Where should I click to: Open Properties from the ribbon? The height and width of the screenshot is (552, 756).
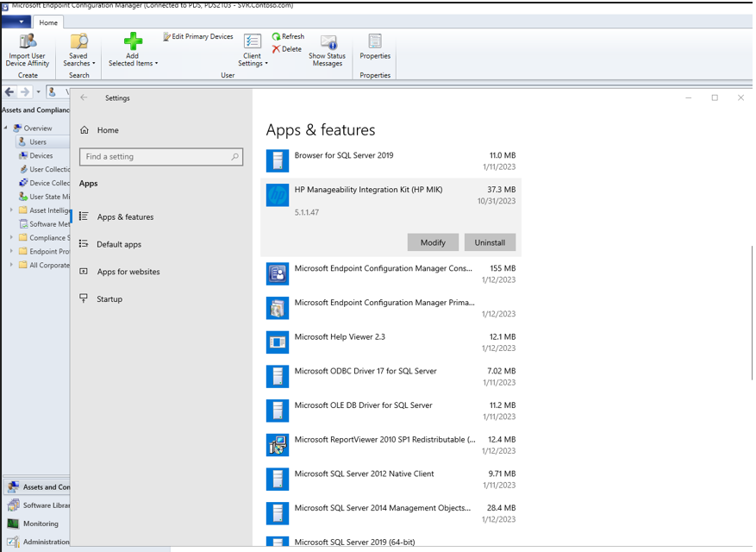tap(374, 47)
